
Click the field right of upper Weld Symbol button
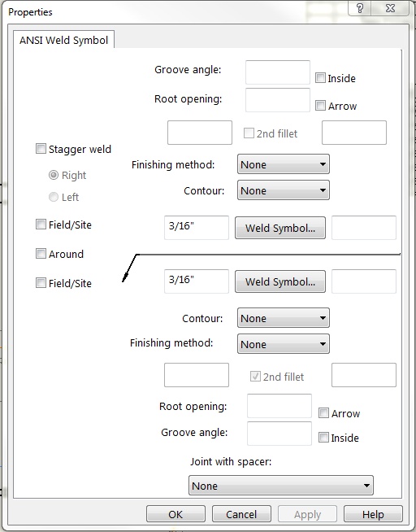pyautogui.click(x=364, y=228)
